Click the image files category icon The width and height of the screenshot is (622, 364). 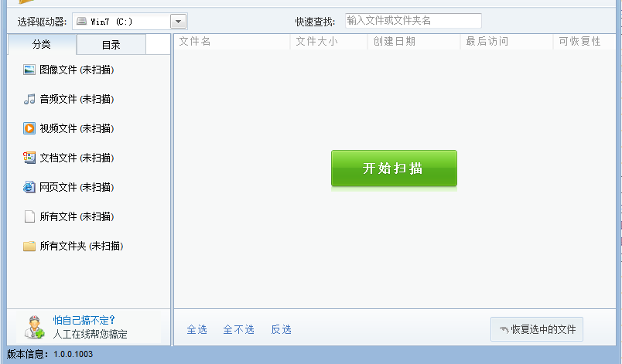(29, 70)
